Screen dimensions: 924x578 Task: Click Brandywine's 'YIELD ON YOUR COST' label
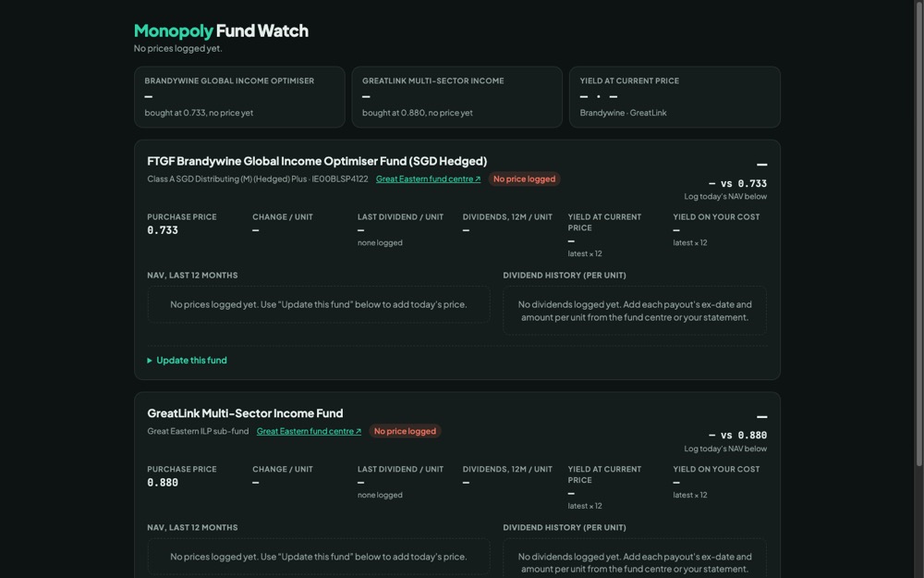(x=717, y=217)
